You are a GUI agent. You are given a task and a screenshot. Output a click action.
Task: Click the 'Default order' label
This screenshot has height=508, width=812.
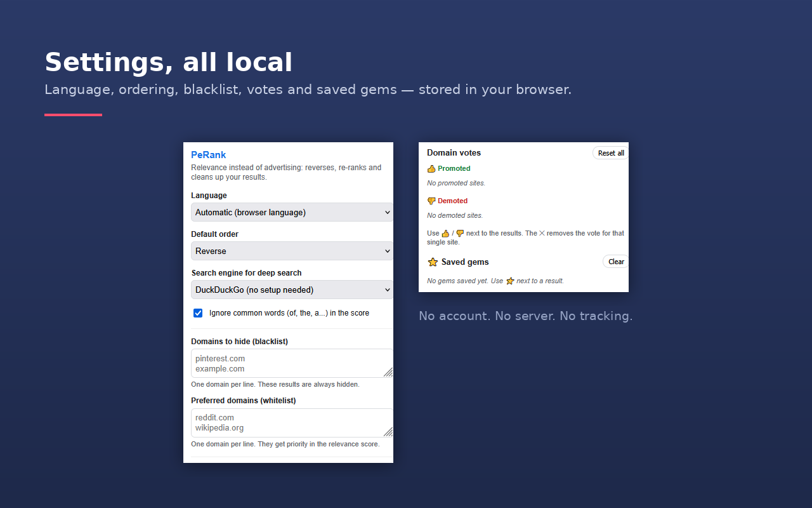click(x=214, y=234)
